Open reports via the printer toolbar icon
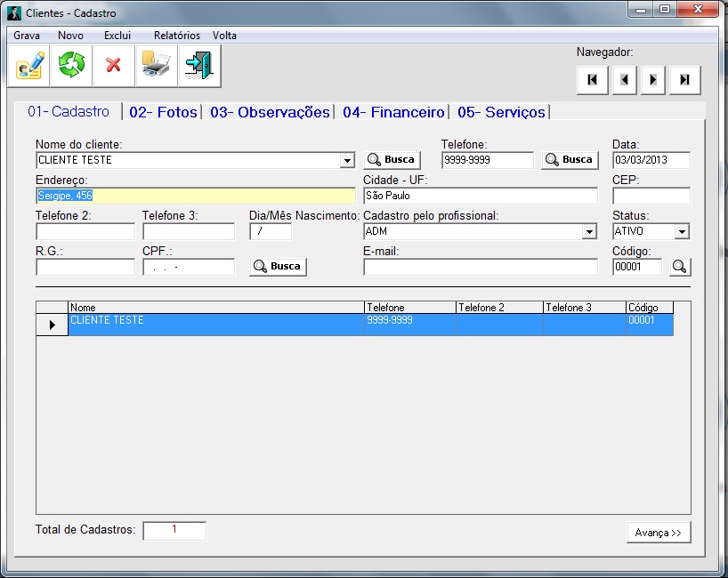The image size is (728, 578). click(156, 66)
